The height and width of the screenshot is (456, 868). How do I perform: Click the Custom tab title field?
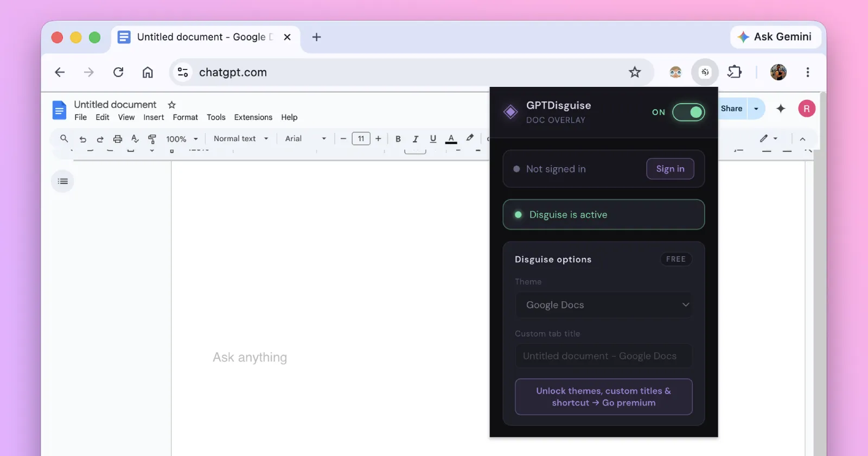(x=604, y=356)
